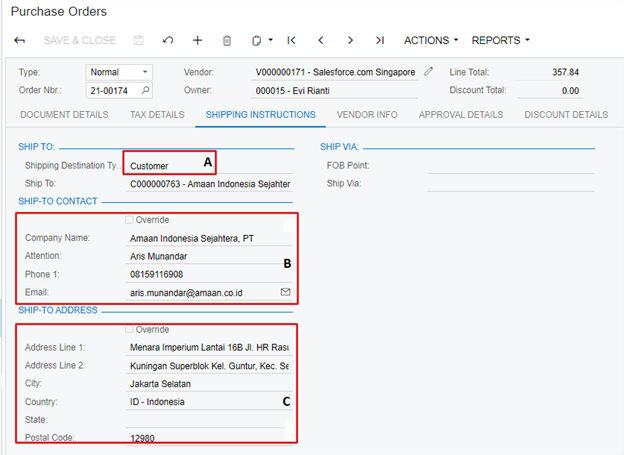
Task: Go back with the left arrow icon
Action: [x=20, y=41]
